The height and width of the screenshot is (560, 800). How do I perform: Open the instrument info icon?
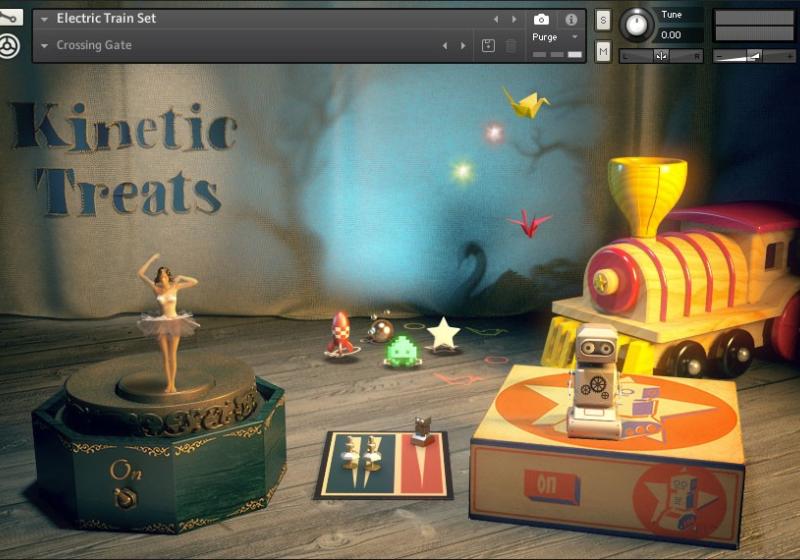click(571, 19)
